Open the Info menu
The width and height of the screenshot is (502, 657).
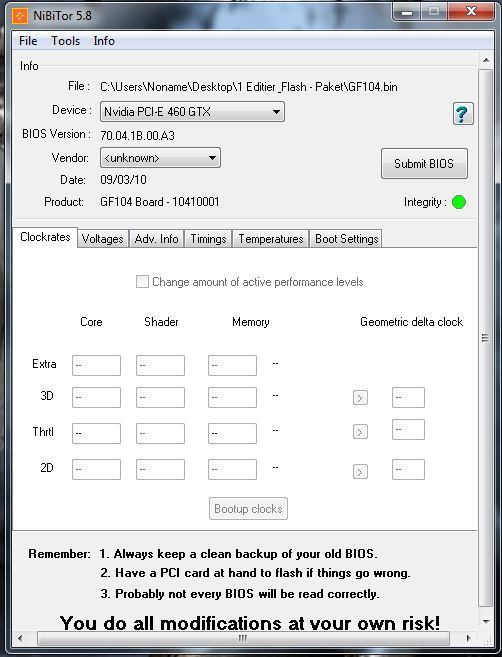pyautogui.click(x=104, y=41)
